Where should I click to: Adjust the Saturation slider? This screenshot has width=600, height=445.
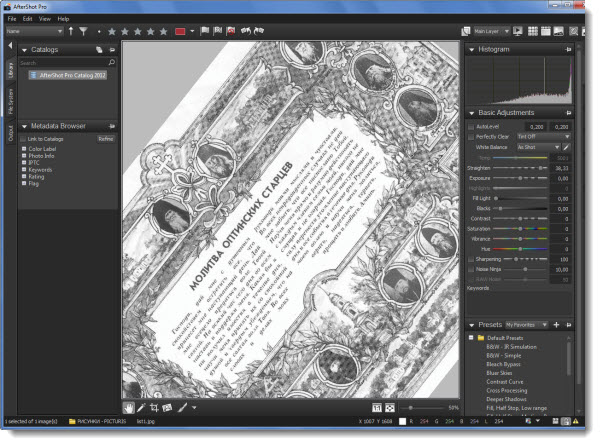click(520, 229)
